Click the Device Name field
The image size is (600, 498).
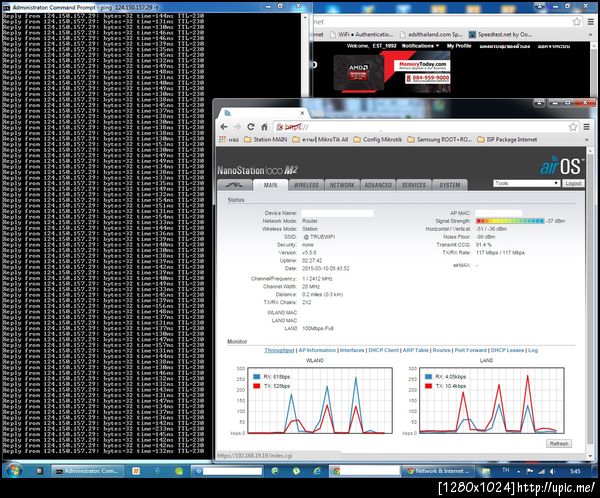click(337, 213)
